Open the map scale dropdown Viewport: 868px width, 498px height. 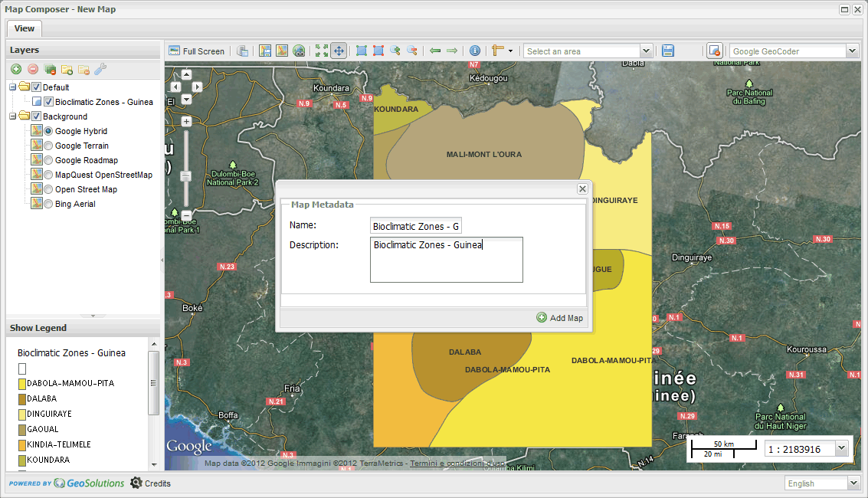pyautogui.click(x=842, y=449)
